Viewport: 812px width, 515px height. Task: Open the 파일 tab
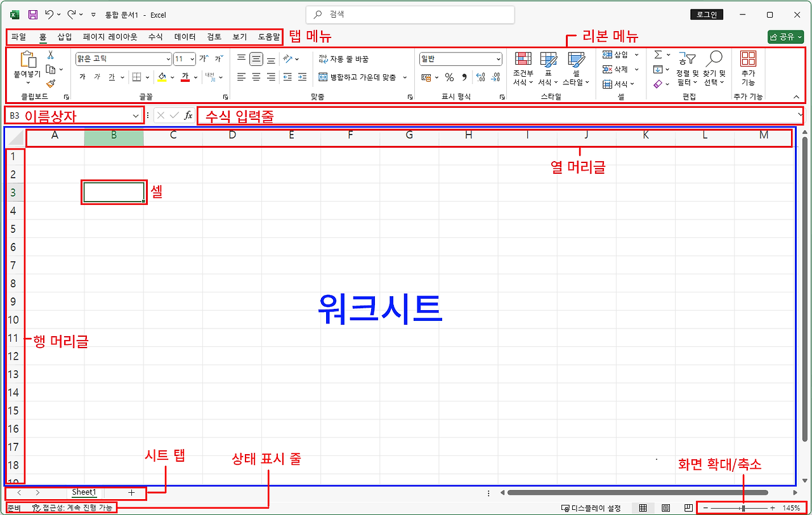click(19, 37)
